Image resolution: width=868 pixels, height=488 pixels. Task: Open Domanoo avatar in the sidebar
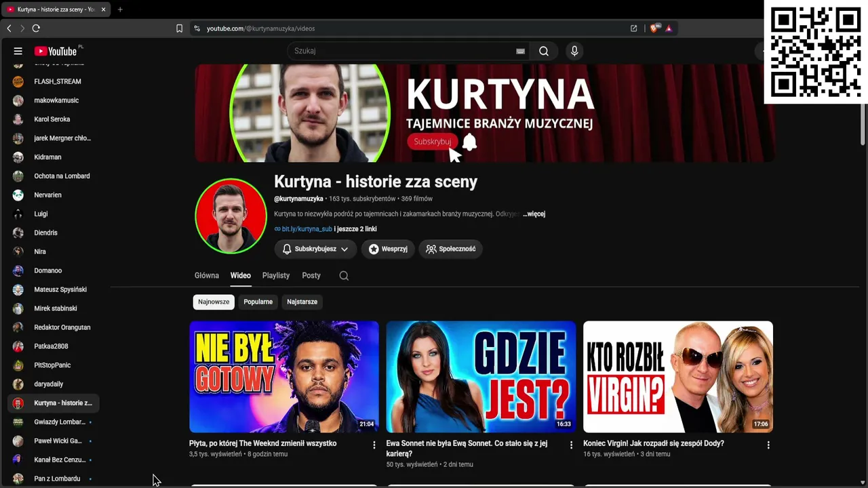coord(18,270)
